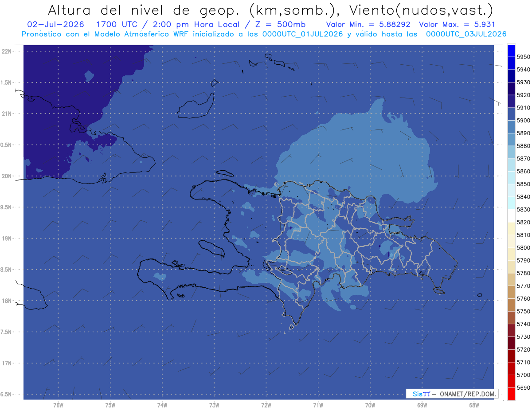This screenshot has width=532, height=411.
Task: Click the 5820 color scale label
Action: point(523,222)
